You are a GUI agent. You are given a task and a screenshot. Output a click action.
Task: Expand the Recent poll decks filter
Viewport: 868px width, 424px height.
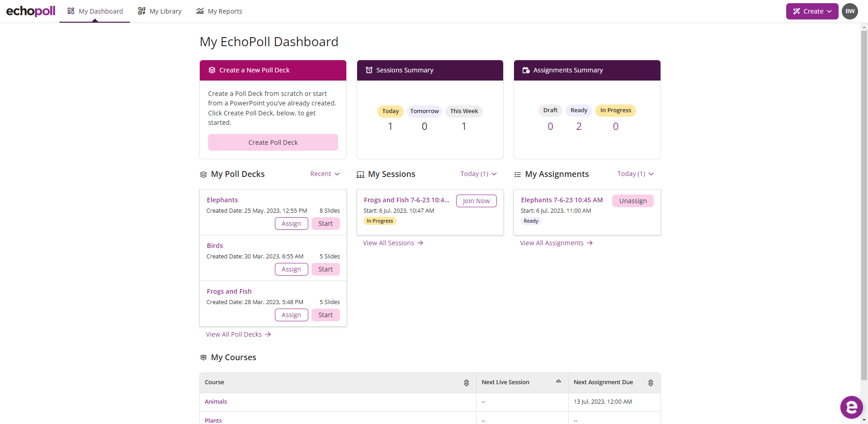point(325,174)
